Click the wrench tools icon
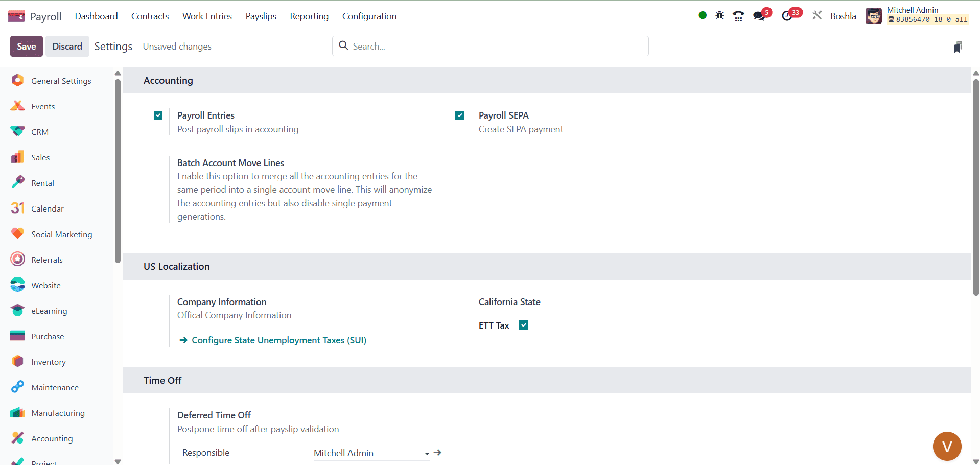Image resolution: width=980 pixels, height=465 pixels. 817,15
